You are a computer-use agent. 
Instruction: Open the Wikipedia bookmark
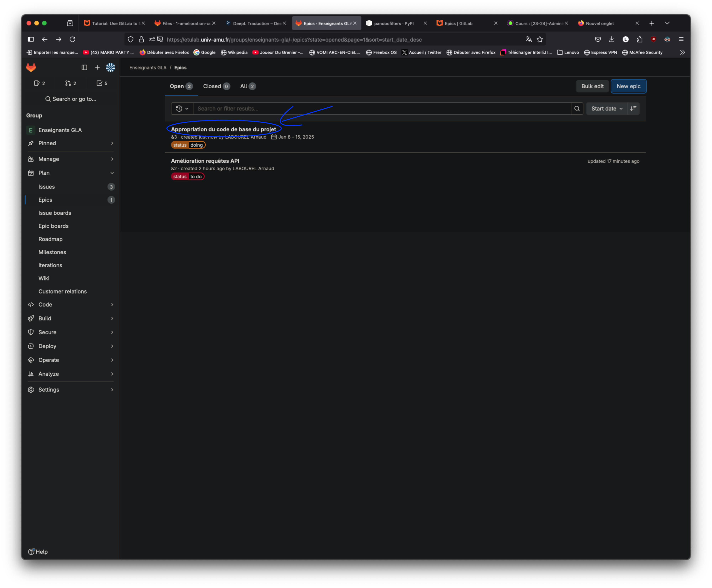click(234, 53)
